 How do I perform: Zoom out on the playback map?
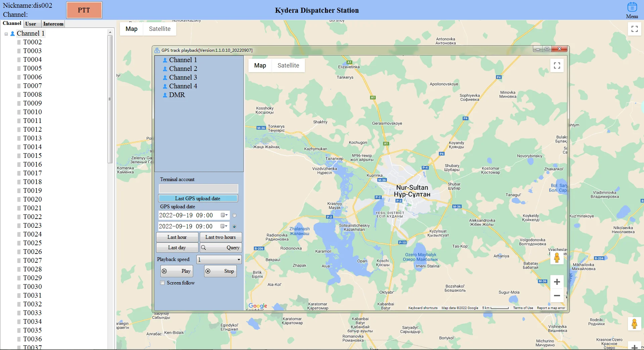point(557,296)
